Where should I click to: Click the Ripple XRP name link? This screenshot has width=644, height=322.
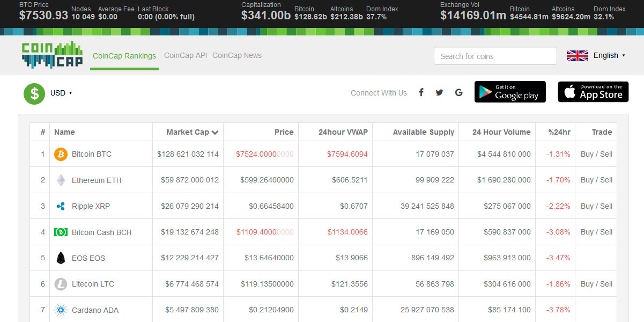tap(91, 206)
